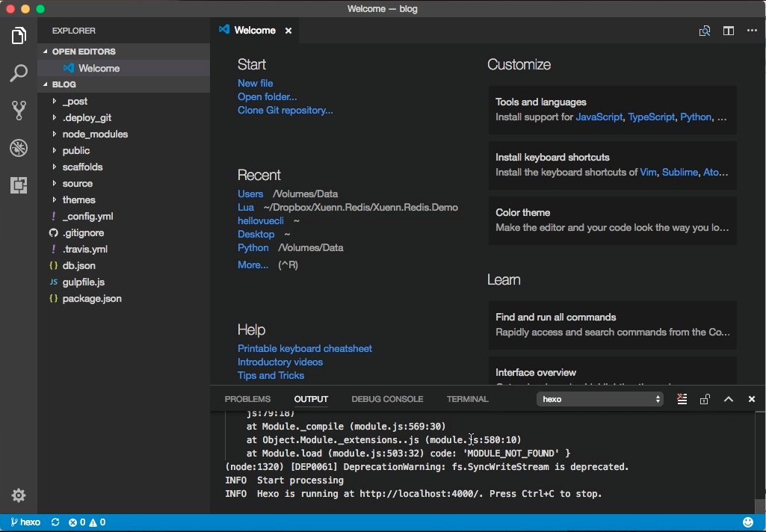The height and width of the screenshot is (532, 766).
Task: Close the bottom panel
Action: [752, 399]
